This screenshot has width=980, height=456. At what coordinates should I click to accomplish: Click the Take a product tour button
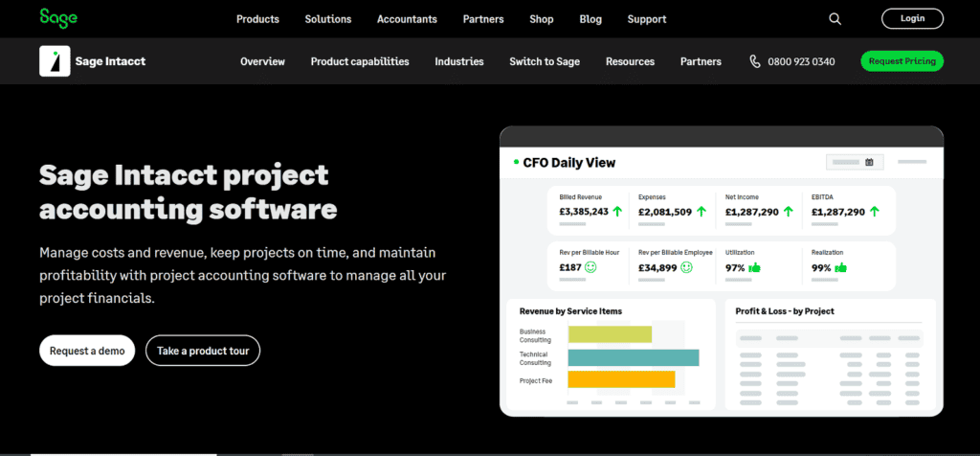pyautogui.click(x=203, y=351)
